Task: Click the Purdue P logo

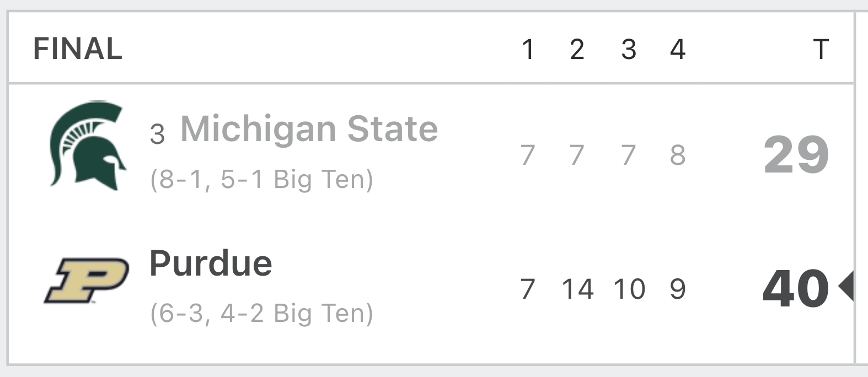Action: click(86, 281)
